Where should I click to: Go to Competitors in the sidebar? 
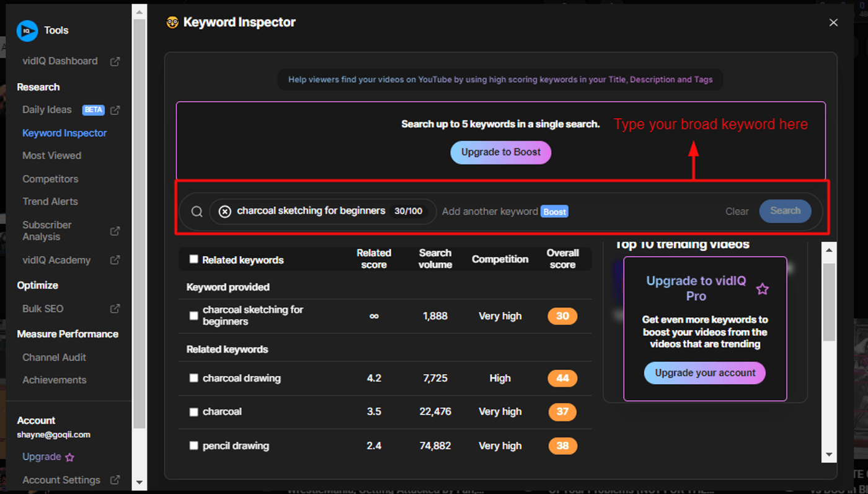(x=50, y=179)
